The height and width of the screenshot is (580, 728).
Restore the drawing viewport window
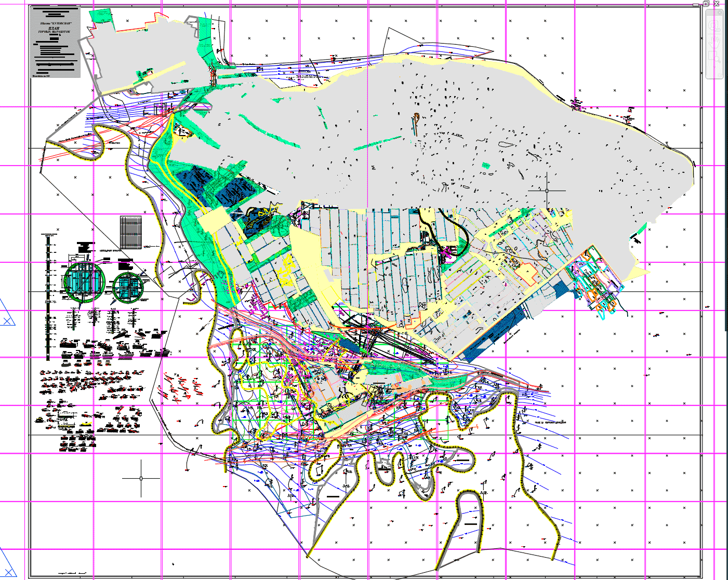706,4
